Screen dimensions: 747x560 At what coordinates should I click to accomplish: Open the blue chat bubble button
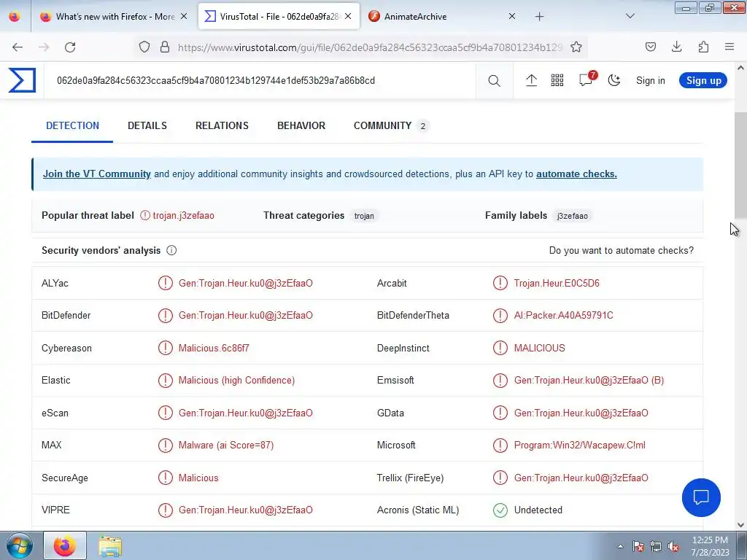701,497
